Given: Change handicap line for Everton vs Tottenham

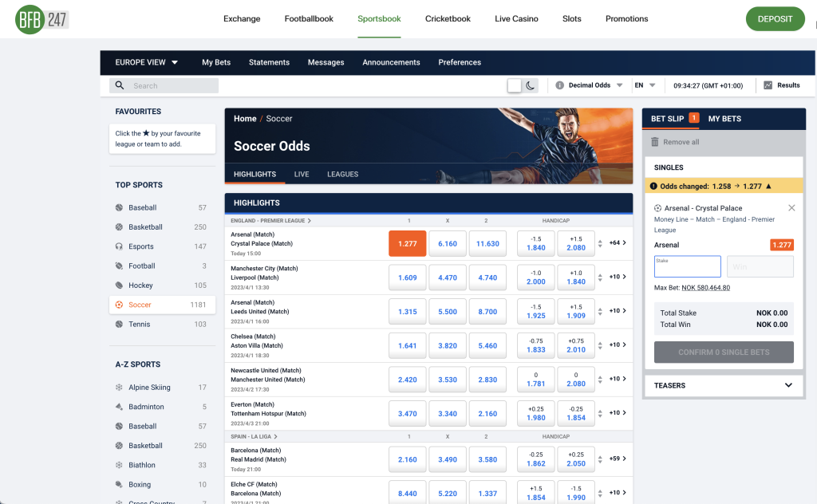Looking at the screenshot, I should 600,413.
